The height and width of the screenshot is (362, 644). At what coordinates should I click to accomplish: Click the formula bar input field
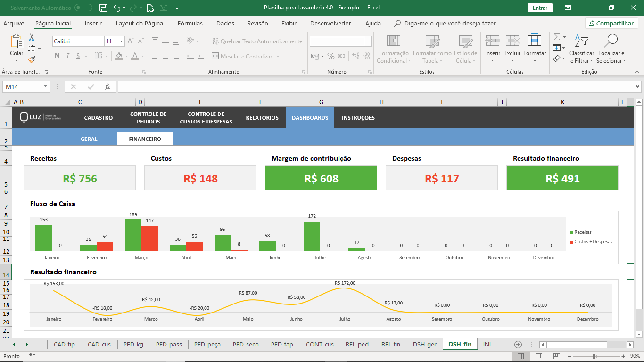pyautogui.click(x=376, y=87)
